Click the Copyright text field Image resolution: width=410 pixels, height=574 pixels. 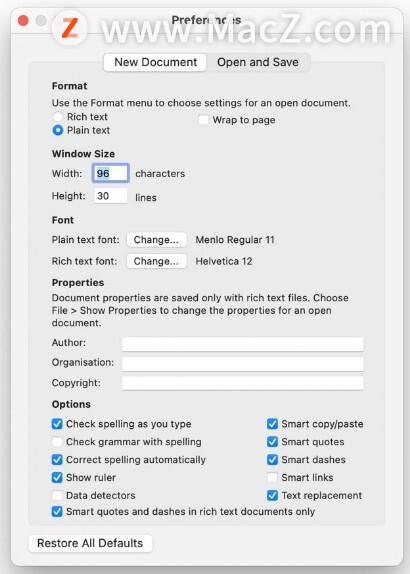(x=243, y=383)
